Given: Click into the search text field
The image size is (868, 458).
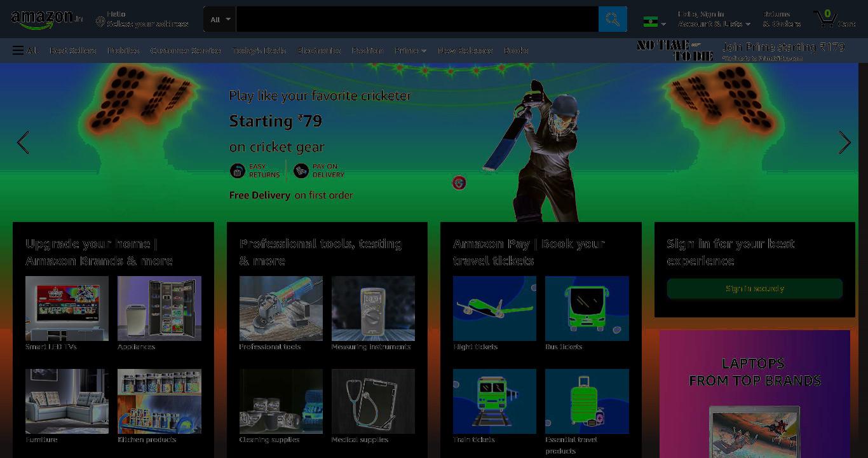Looking at the screenshot, I should point(417,19).
